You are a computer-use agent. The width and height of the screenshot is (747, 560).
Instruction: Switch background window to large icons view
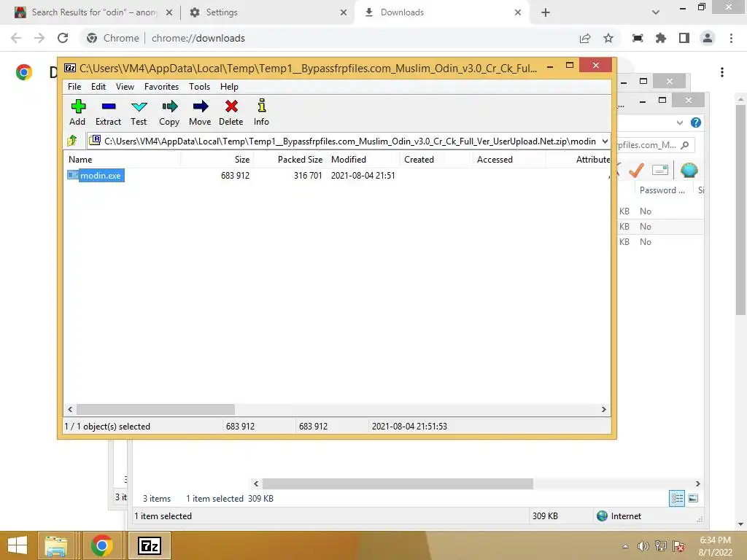(693, 498)
